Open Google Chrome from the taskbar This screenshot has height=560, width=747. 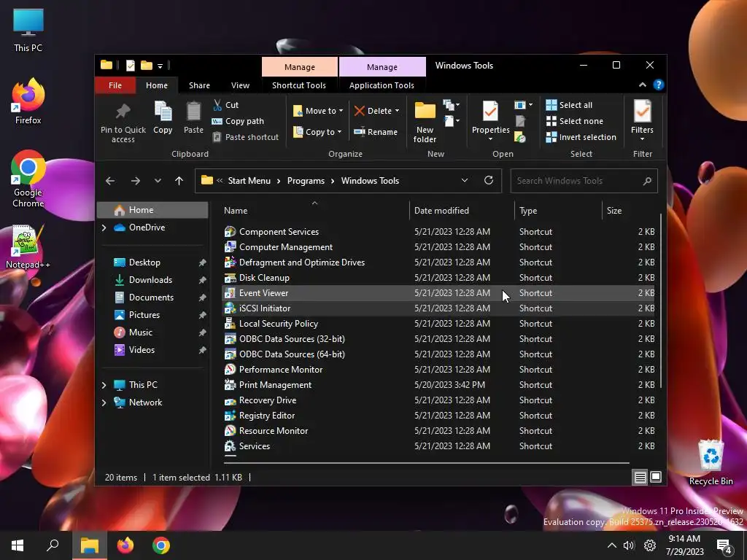(161, 545)
